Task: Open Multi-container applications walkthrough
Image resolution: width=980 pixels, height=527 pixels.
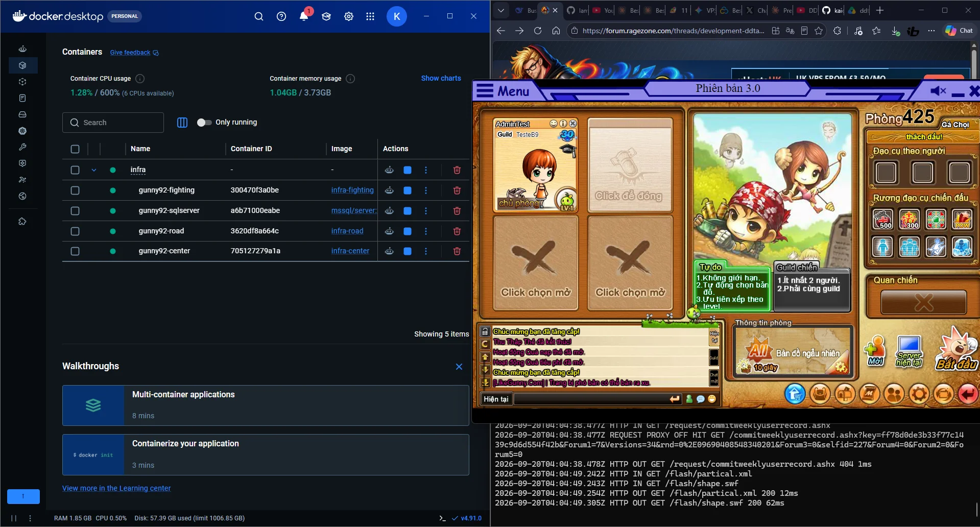Action: (266, 405)
